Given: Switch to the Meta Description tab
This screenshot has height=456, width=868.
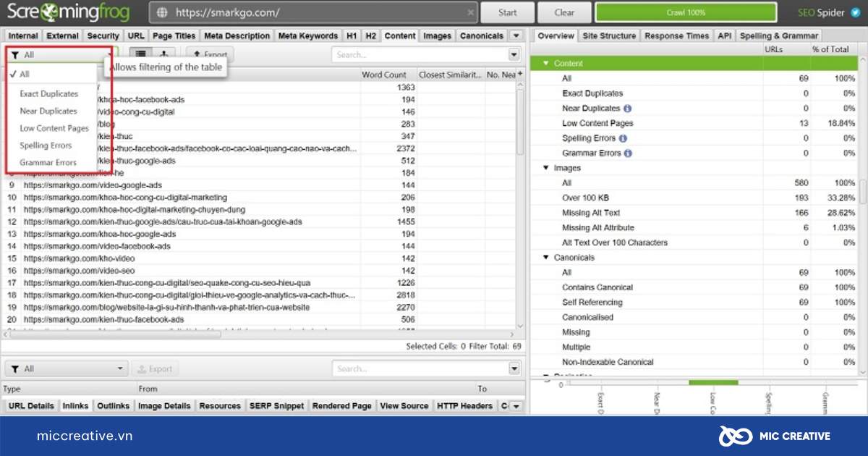Looking at the screenshot, I should tap(237, 35).
